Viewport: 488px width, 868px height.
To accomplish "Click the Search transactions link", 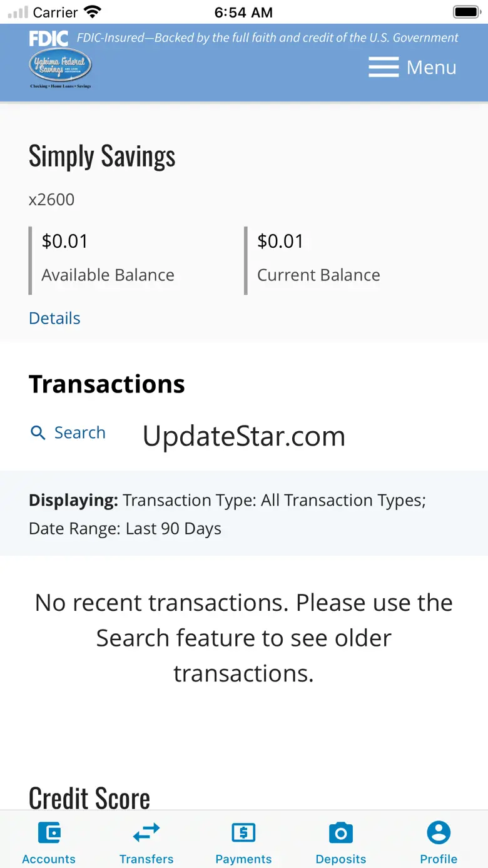I will tap(79, 432).
